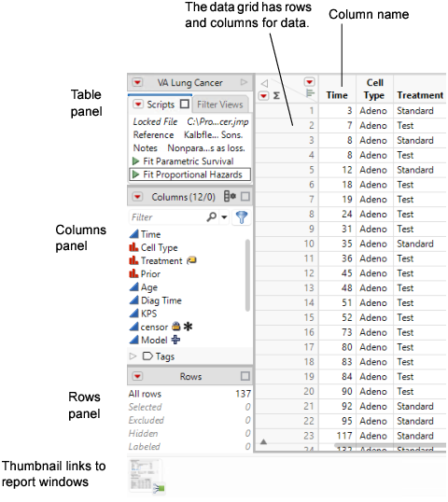Click the Cell Type nominal column in Columns panel

[x=160, y=247]
